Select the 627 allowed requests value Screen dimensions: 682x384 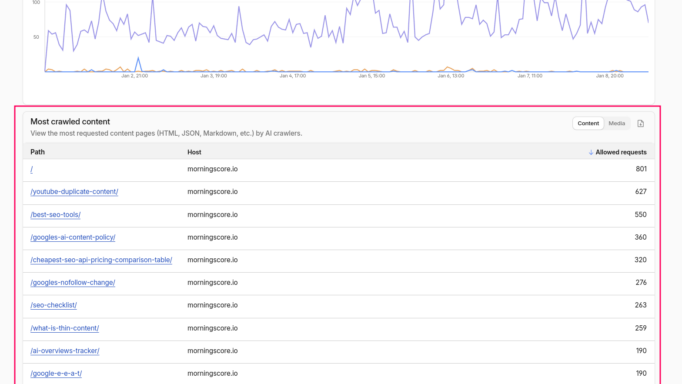click(641, 191)
